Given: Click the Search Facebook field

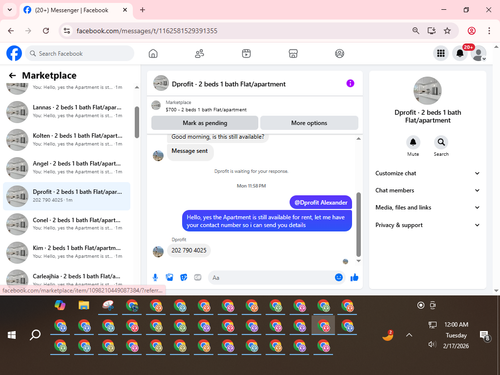Looking at the screenshot, I should [79, 53].
